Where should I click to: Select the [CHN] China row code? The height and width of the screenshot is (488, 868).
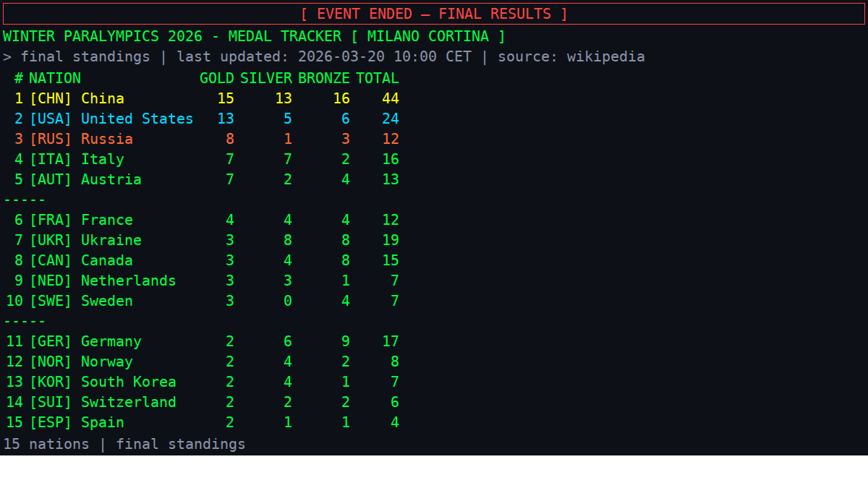[x=51, y=98]
